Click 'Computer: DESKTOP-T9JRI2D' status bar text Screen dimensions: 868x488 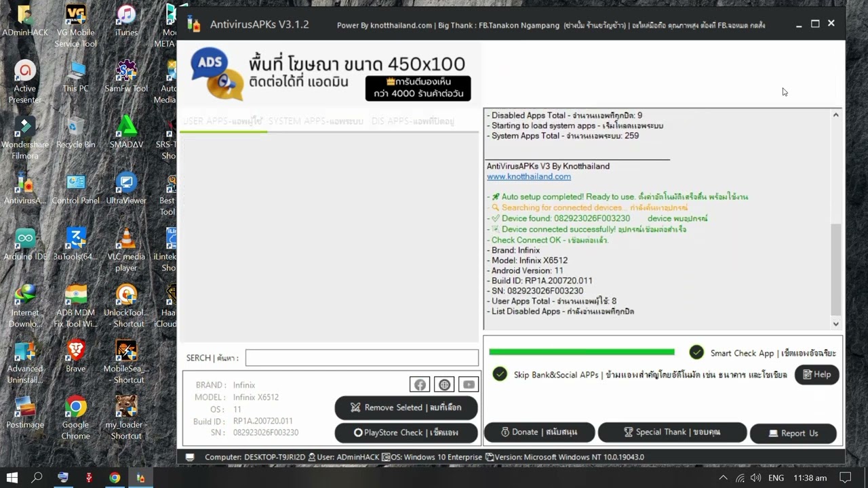point(255,457)
